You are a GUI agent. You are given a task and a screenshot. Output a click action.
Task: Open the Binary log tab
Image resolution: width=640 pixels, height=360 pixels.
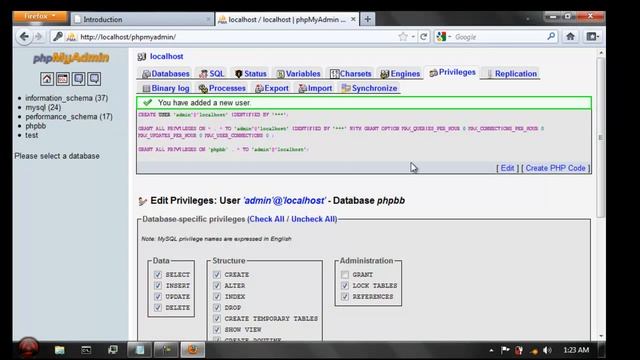point(166,88)
